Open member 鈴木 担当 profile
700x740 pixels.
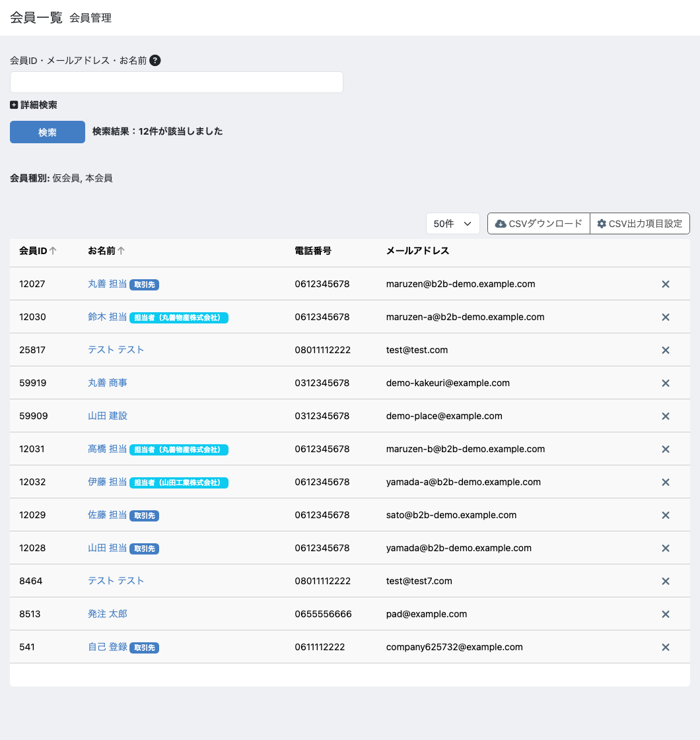pyautogui.click(x=108, y=317)
